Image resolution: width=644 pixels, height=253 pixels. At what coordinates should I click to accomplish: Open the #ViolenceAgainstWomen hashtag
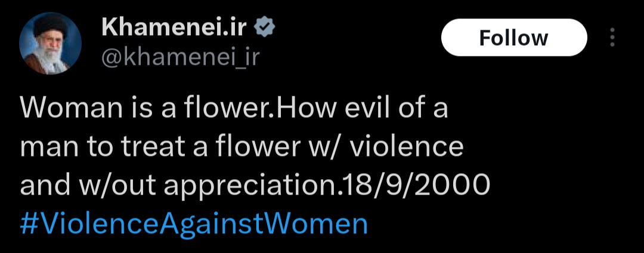[193, 224]
